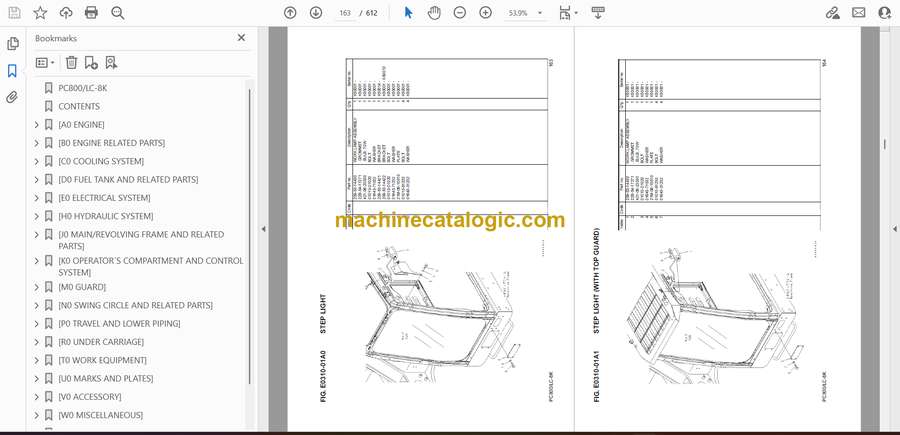Print the document
Viewport: 900px width, 435px height.
coord(91,13)
